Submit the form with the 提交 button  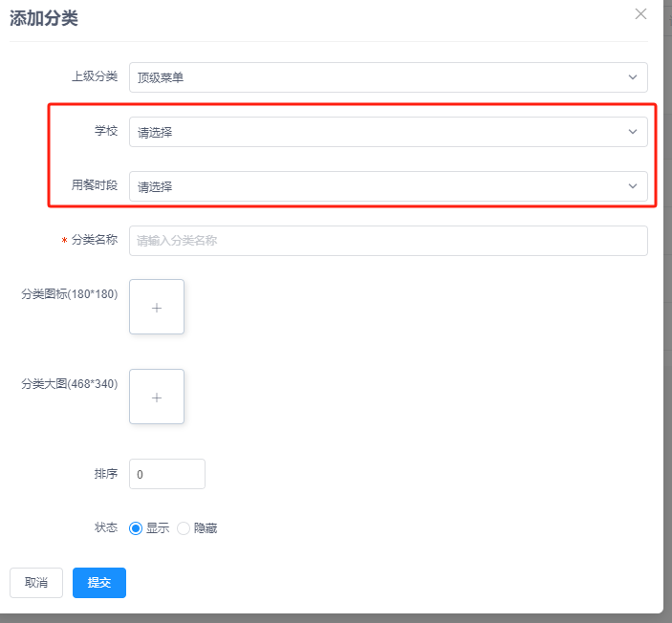(x=99, y=583)
